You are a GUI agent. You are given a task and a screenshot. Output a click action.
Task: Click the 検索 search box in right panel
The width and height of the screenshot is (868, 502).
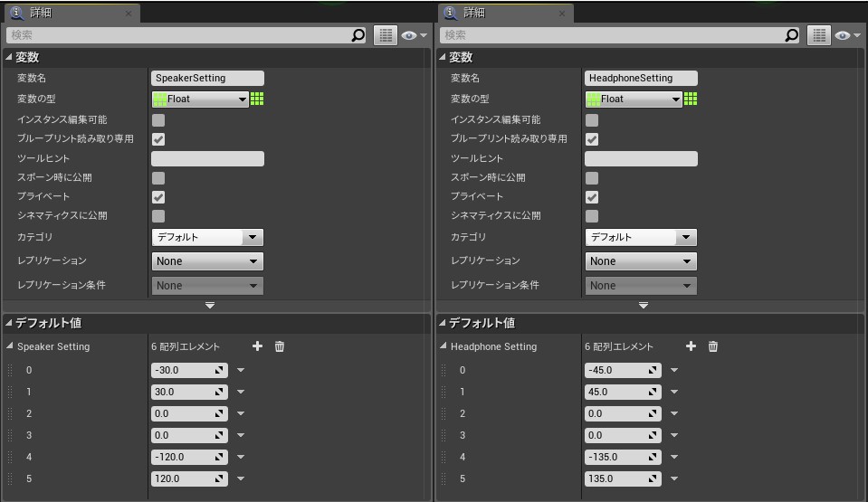point(620,35)
